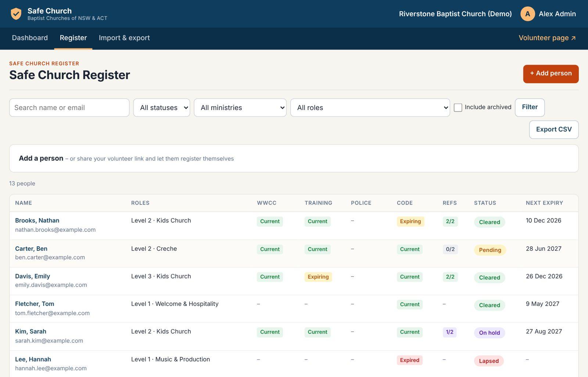Click the Expiring code badge for Nathan Brooks
The height and width of the screenshot is (377, 588).
410,221
